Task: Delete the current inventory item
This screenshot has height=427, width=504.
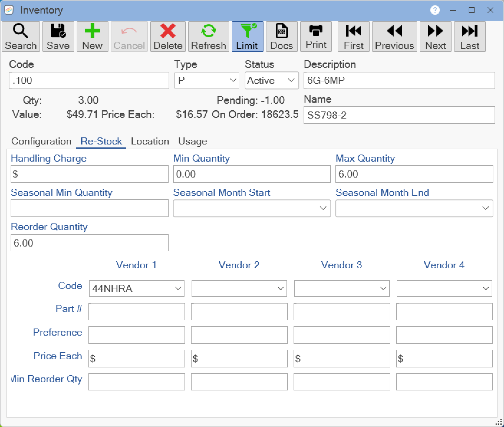Action: click(x=168, y=37)
